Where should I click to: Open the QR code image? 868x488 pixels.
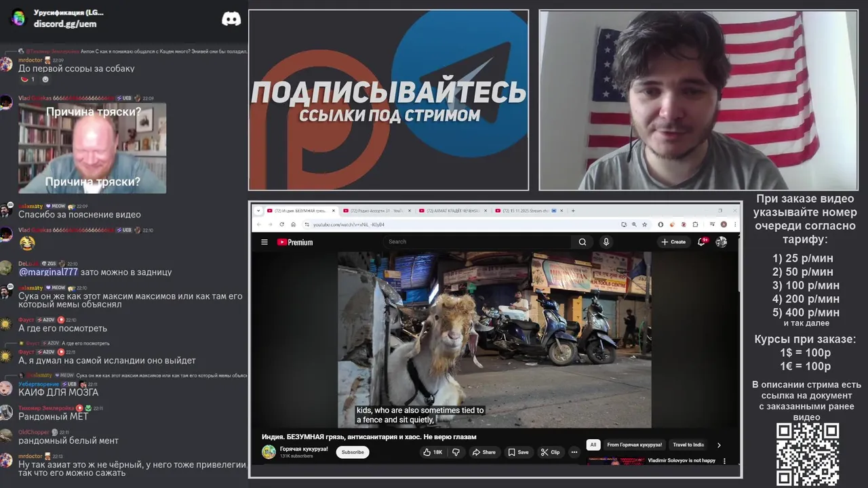(x=808, y=455)
